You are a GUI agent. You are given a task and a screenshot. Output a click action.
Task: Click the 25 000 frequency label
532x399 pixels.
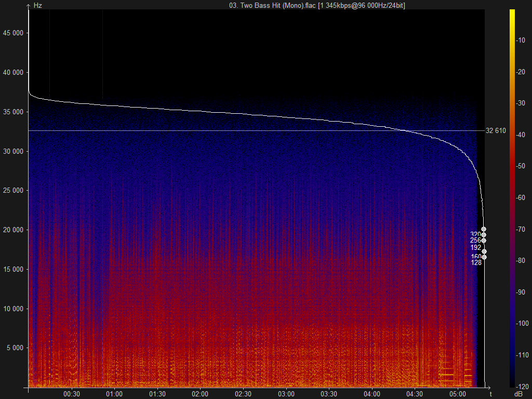(13, 190)
